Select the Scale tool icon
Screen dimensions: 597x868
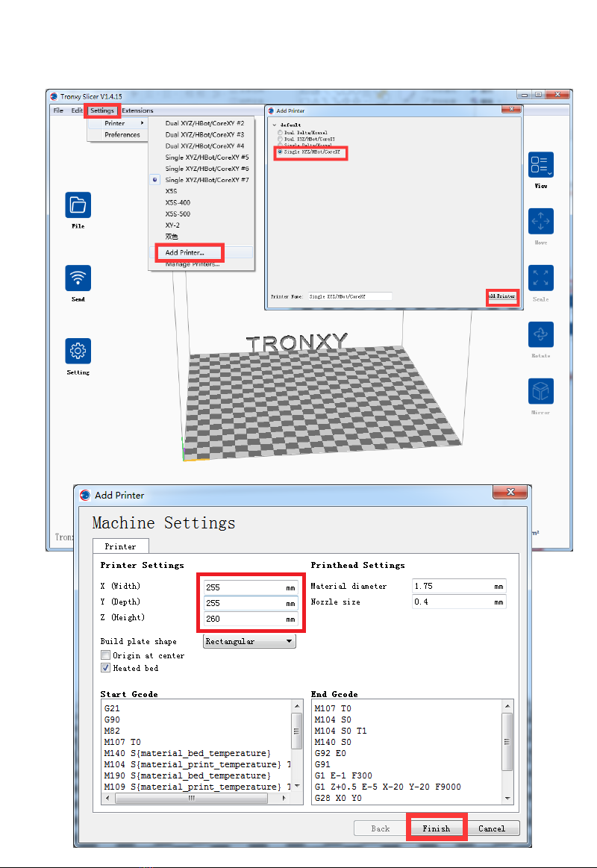tap(540, 278)
